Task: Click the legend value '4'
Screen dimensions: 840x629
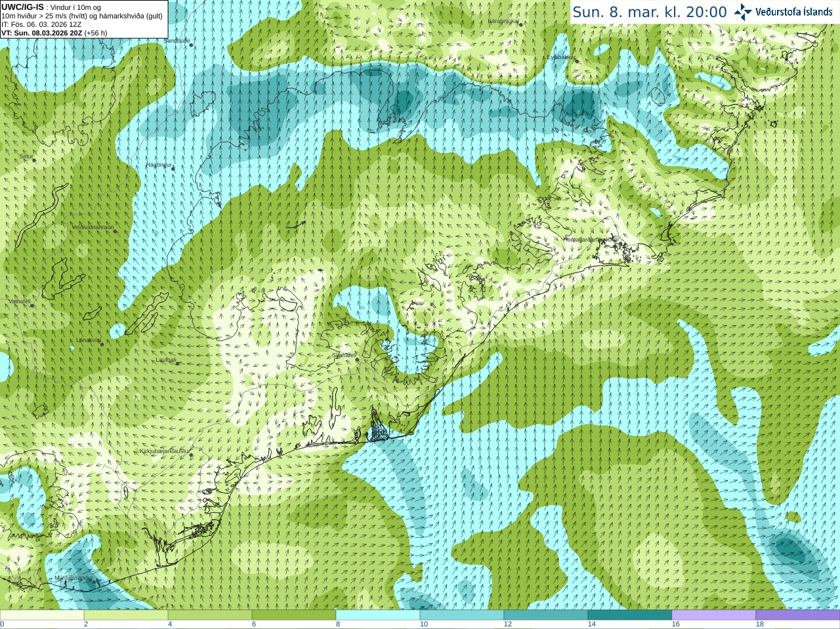Action: click(x=170, y=624)
